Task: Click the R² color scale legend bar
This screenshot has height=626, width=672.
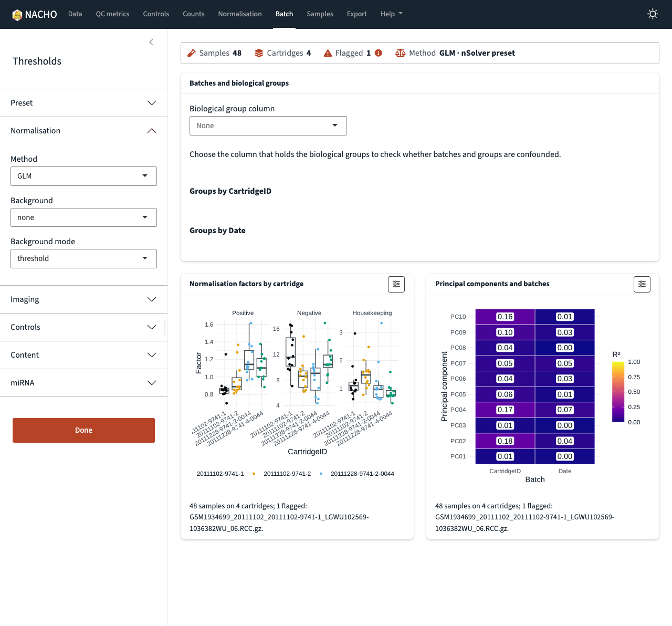Action: pos(618,392)
